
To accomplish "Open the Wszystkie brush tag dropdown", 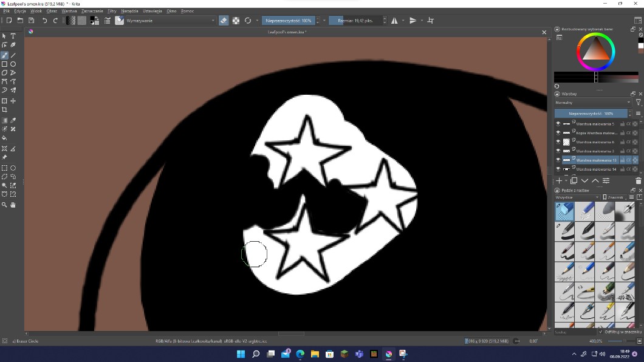I will click(577, 197).
